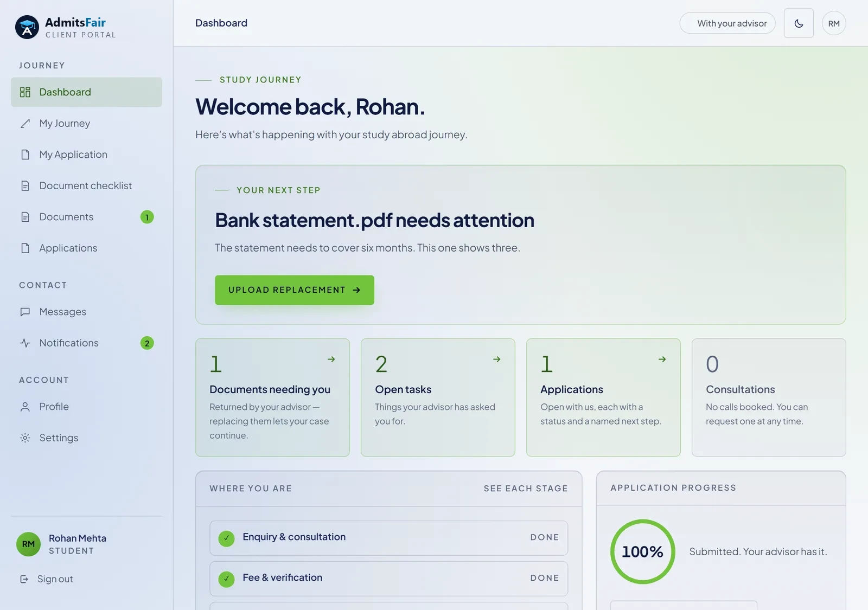Click the See Each Stage link
868x610 pixels.
click(526, 489)
